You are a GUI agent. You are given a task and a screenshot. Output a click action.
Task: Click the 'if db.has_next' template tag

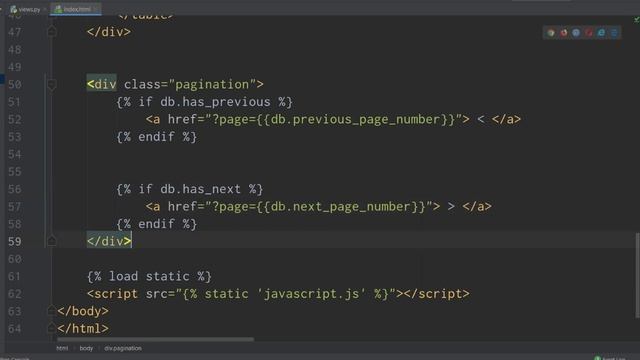190,189
